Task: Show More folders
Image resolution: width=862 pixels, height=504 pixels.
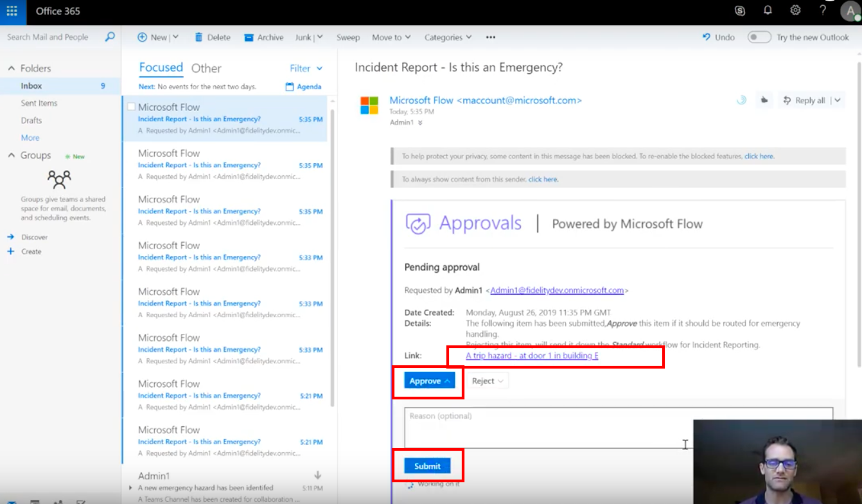Action: click(x=30, y=137)
